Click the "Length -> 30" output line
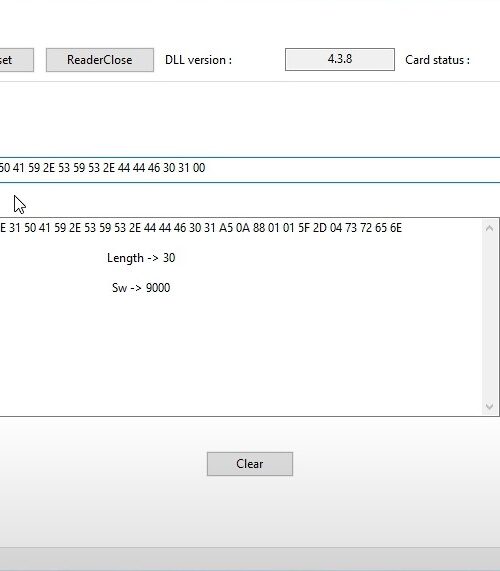The image size is (500, 571). coord(141,258)
